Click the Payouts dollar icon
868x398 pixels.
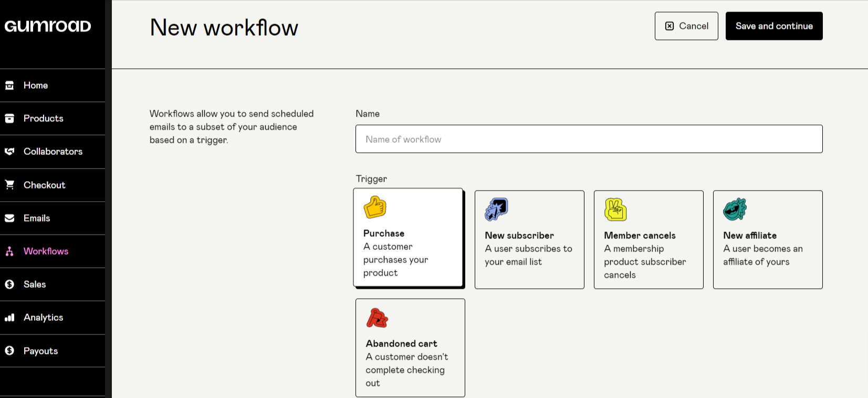pyautogui.click(x=9, y=351)
